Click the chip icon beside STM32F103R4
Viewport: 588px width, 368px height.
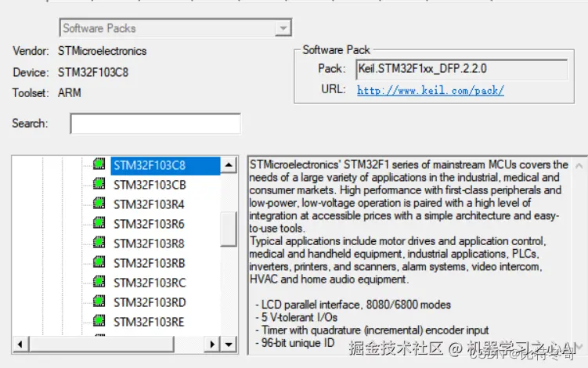[x=99, y=203]
